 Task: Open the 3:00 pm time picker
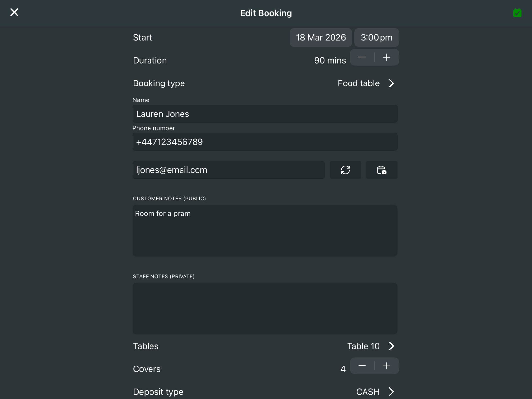coord(376,37)
